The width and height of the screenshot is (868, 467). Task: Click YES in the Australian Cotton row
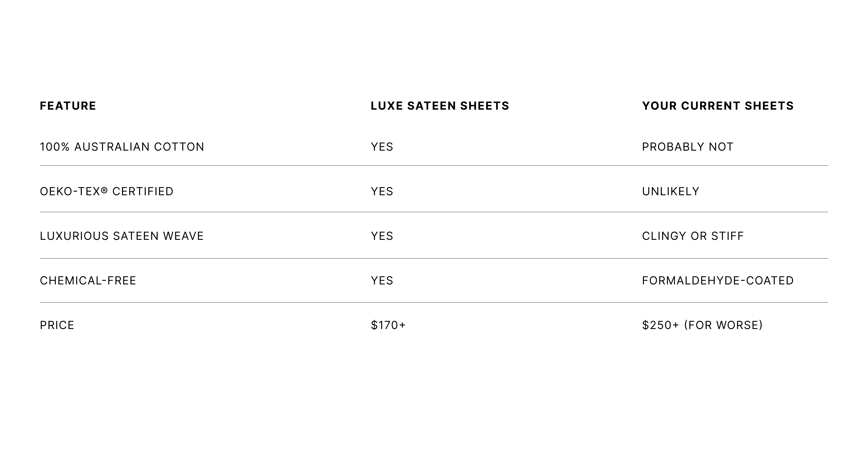(382, 147)
